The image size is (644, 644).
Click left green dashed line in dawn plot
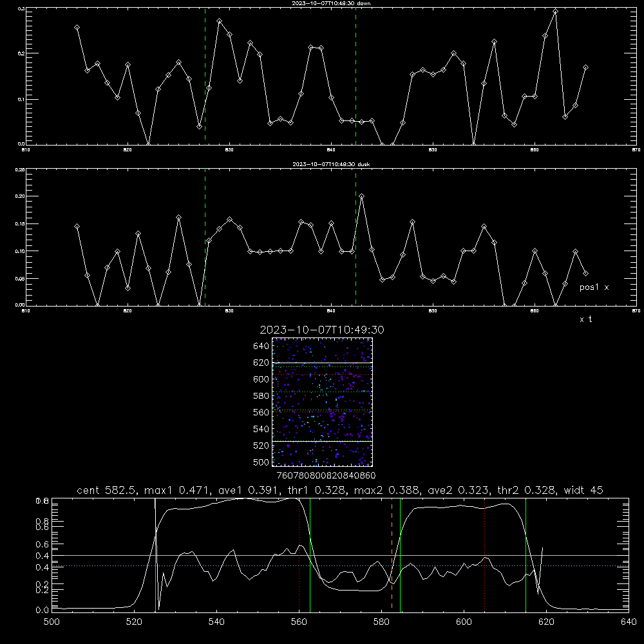point(205,76)
